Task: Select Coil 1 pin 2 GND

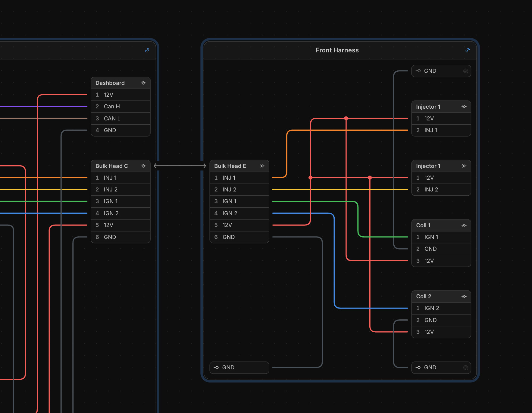Action: (441, 249)
